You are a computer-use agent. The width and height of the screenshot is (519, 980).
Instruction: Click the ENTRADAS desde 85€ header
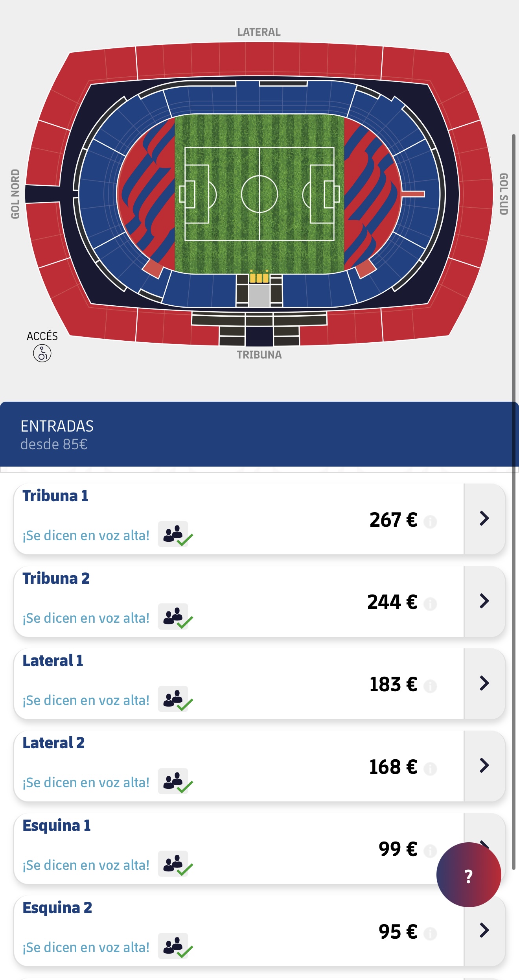[57, 434]
